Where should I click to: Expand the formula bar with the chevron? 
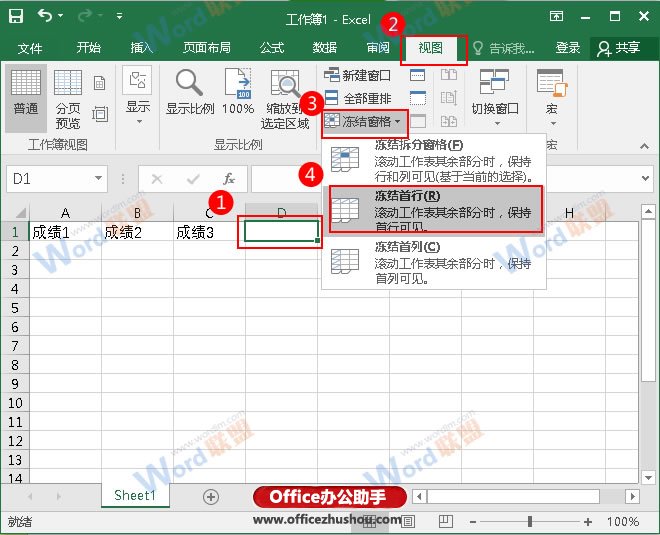pyautogui.click(x=645, y=178)
